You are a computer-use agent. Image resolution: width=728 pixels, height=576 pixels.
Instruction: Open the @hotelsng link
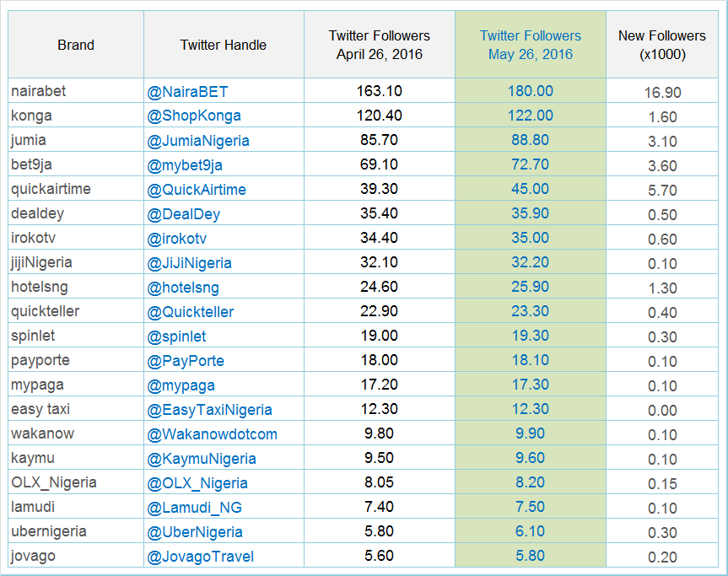tap(183, 288)
